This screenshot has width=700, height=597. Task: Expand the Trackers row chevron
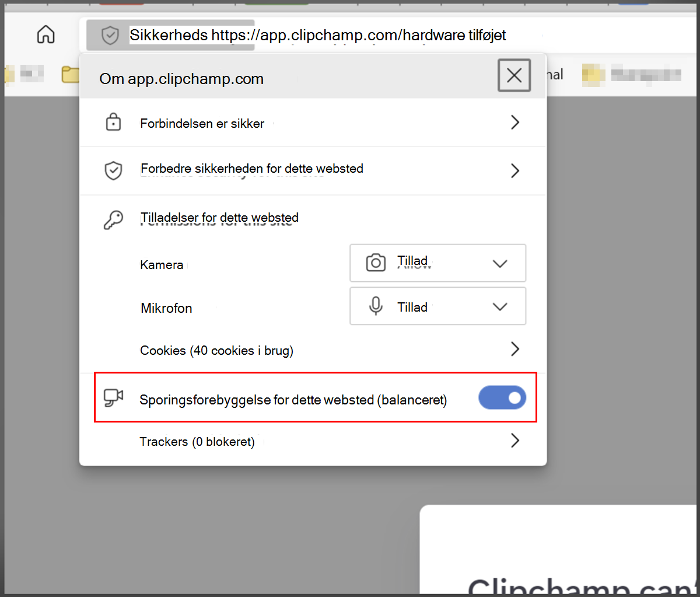point(514,440)
